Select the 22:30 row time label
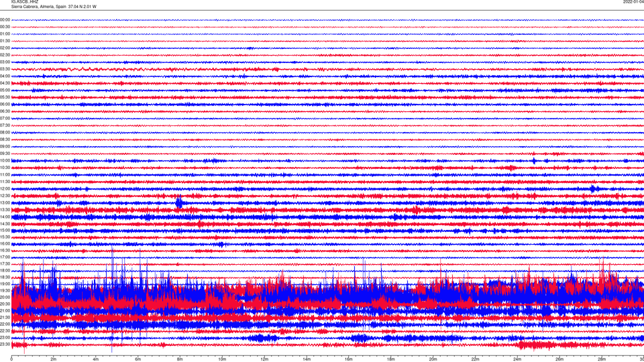This screenshot has height=362, width=644. click(5, 330)
